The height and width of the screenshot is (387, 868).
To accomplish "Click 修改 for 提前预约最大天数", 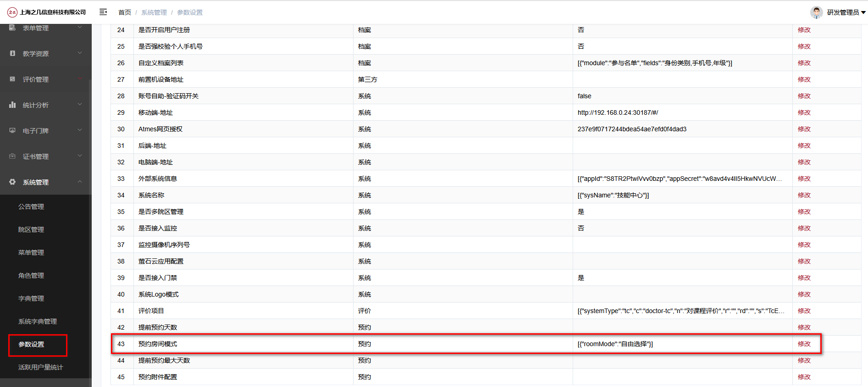I will click(x=804, y=360).
